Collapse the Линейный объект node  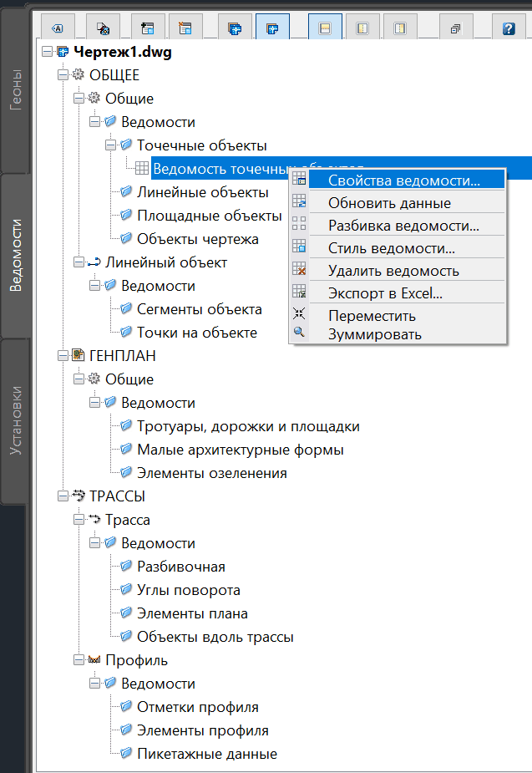[x=79, y=262]
